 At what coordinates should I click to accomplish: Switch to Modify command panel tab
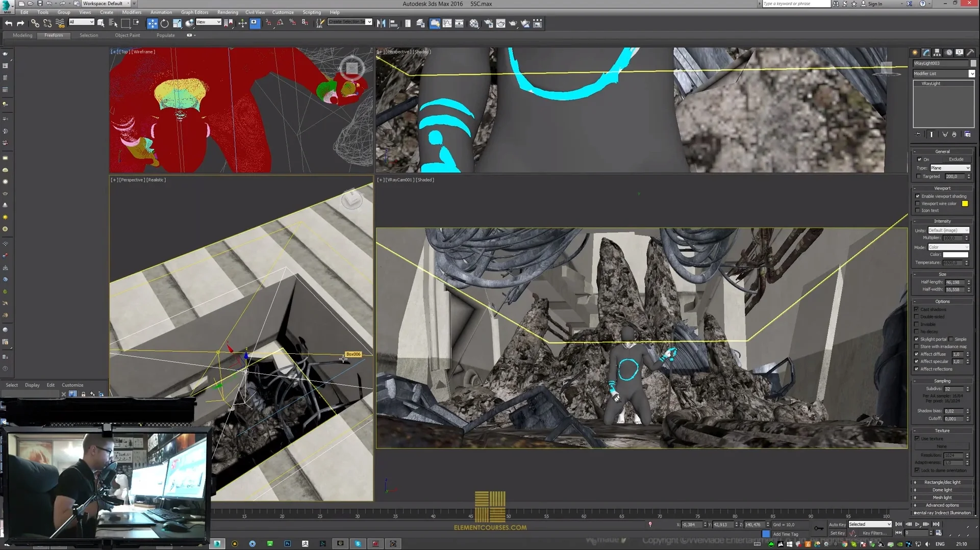click(x=926, y=52)
